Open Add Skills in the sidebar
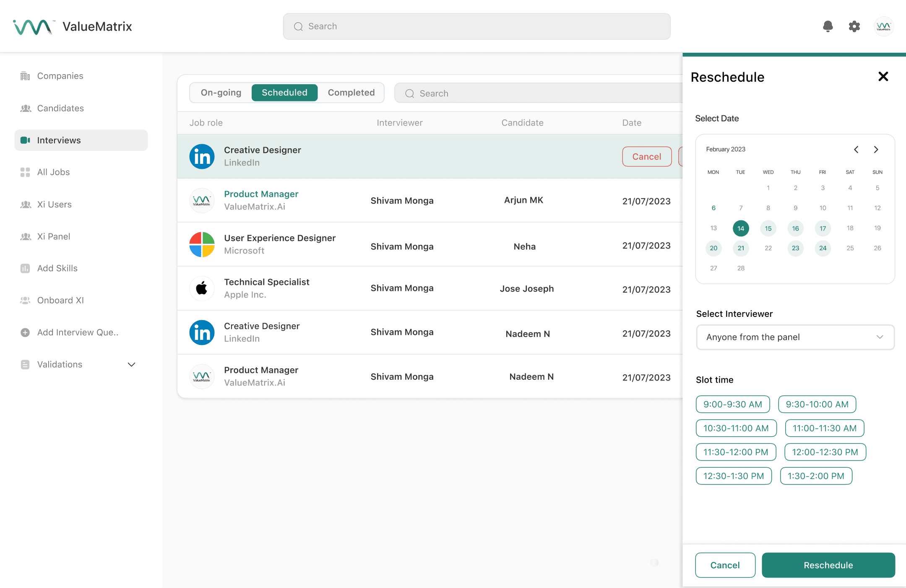Viewport: 906px width, 588px height. [x=57, y=268]
